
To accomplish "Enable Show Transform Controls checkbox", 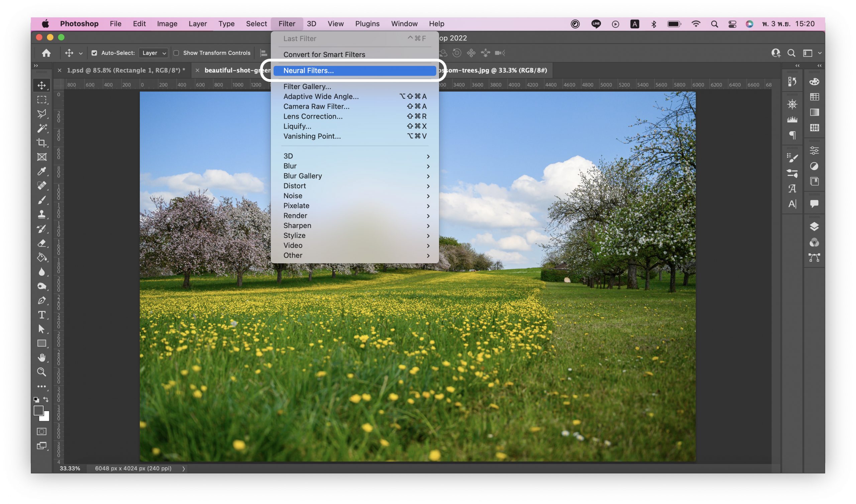I will (x=176, y=53).
